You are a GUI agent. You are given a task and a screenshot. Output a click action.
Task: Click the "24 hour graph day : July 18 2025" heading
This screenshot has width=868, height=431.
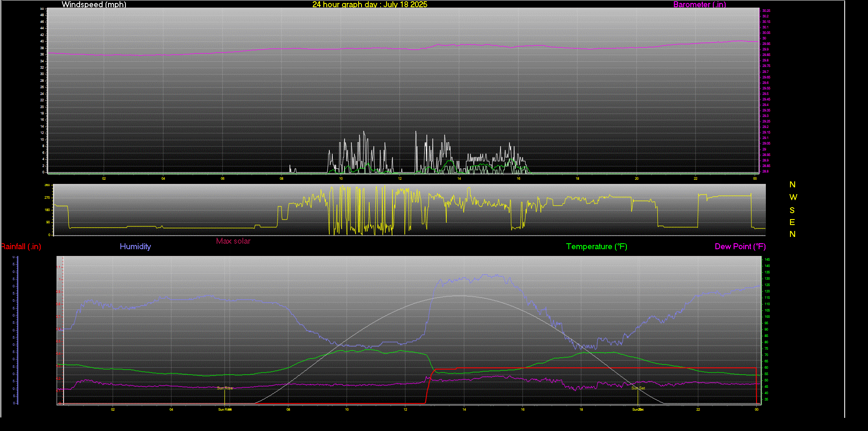[x=370, y=4]
